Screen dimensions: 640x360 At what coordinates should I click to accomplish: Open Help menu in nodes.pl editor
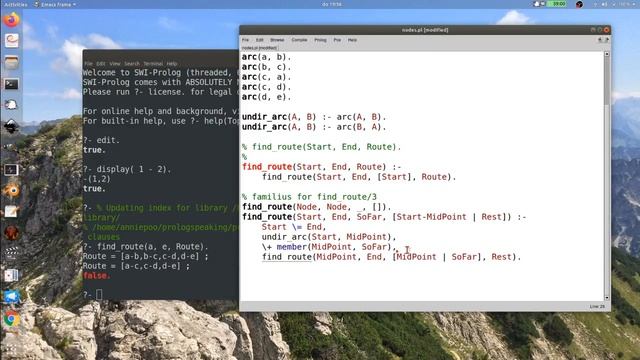pos(352,40)
